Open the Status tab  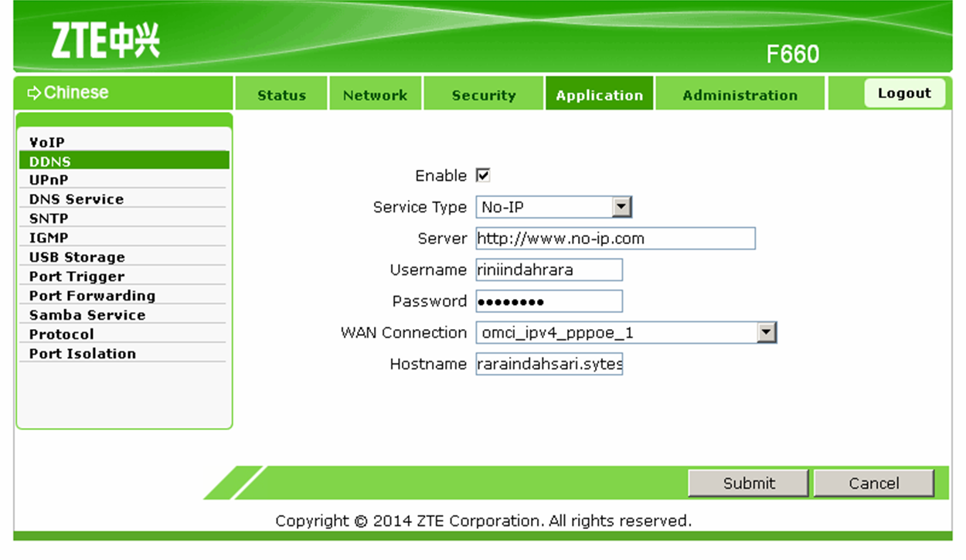click(x=281, y=95)
